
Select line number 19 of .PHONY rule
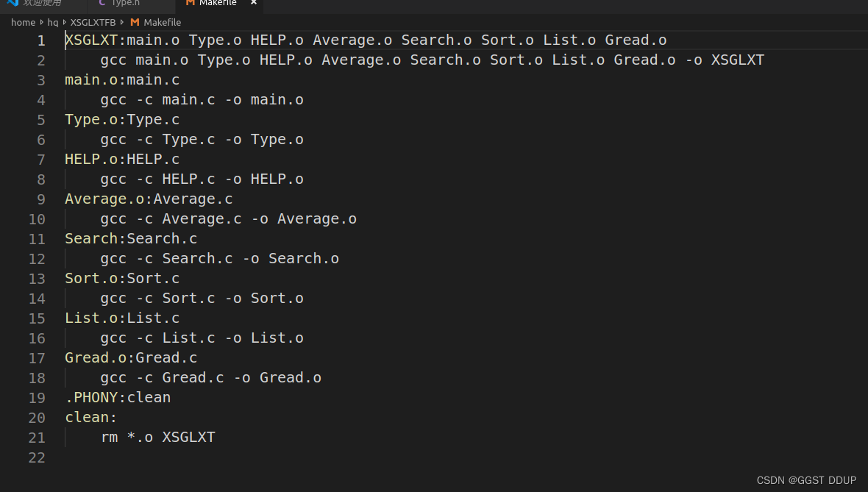[37, 398]
